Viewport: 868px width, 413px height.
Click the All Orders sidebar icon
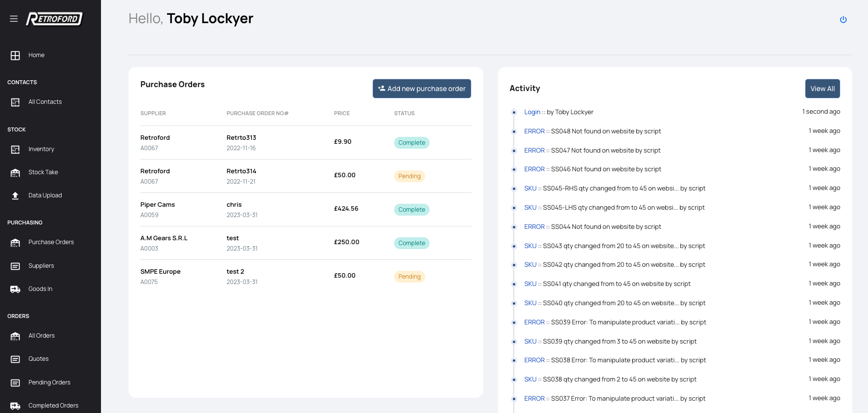coord(15,336)
